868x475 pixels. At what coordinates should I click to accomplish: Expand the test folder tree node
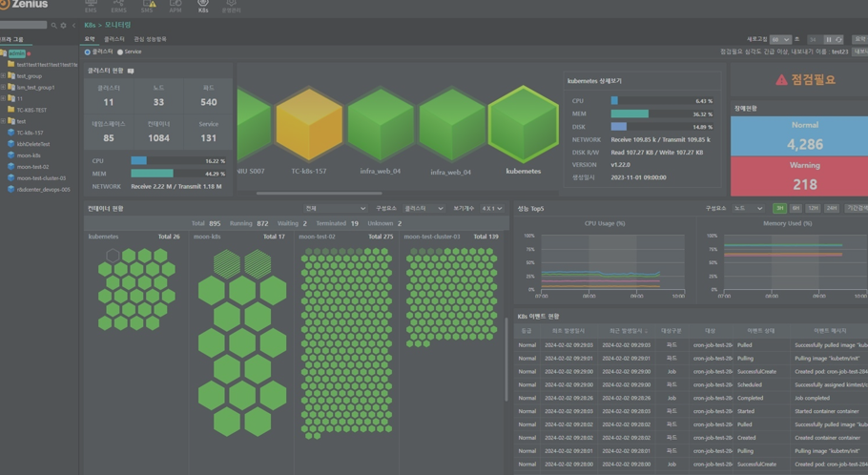(3, 121)
